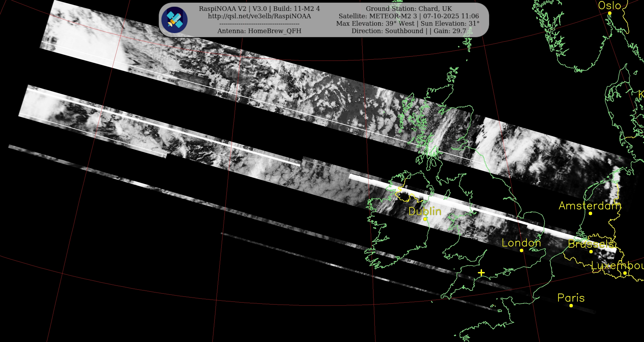
Task: Select the Ground Station Chard, UK text
Action: (409, 9)
